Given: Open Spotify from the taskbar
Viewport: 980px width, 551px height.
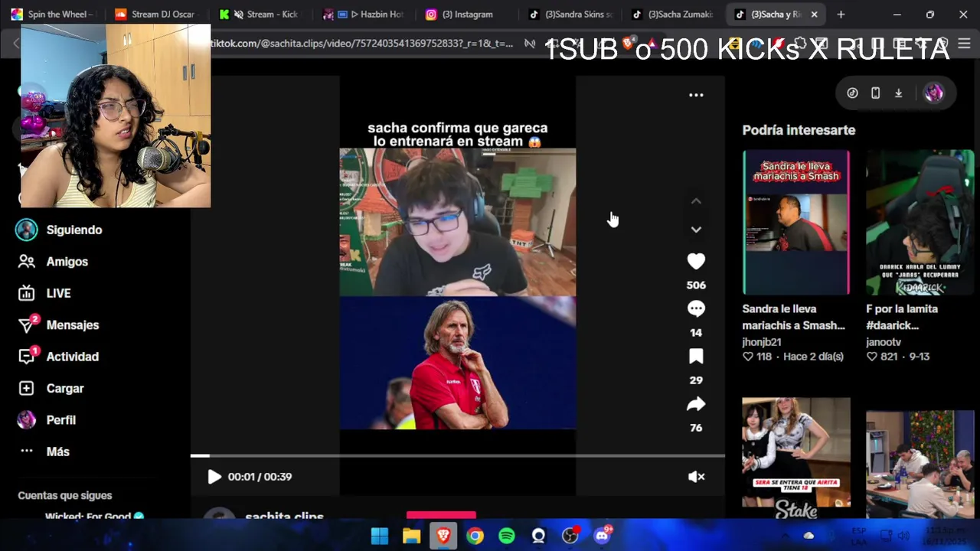Looking at the screenshot, I should 507,536.
